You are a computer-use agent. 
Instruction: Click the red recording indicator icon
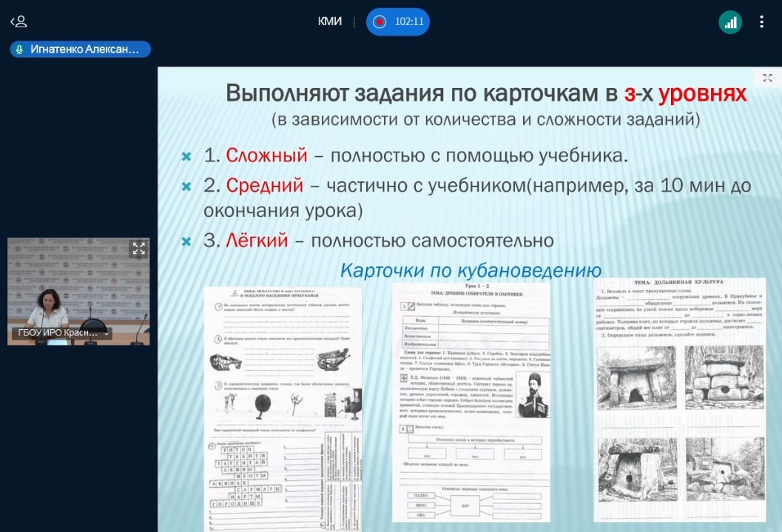click(380, 21)
